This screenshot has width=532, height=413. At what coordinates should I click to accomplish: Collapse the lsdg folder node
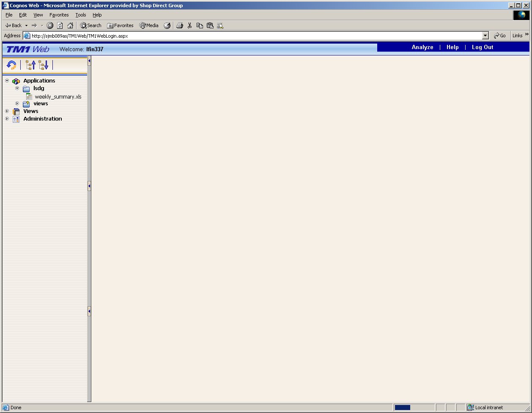pos(17,88)
